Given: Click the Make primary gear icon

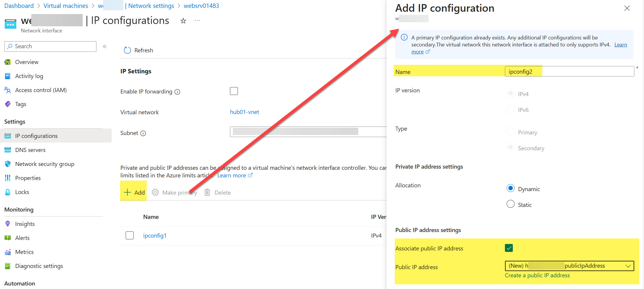Looking at the screenshot, I should (x=155, y=192).
